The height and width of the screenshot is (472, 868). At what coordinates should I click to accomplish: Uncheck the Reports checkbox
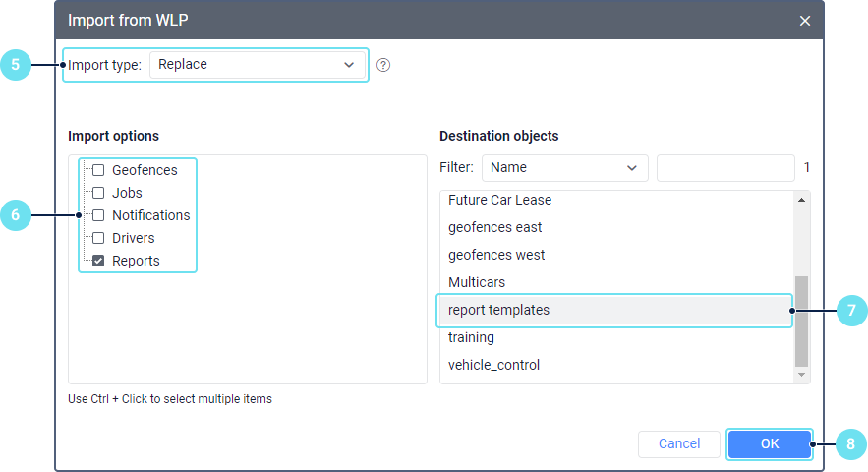point(98,261)
